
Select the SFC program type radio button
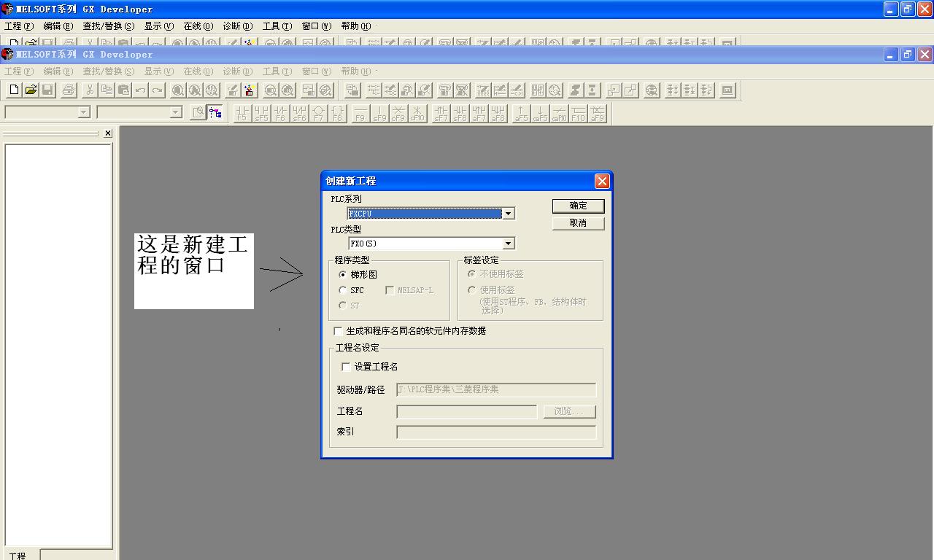click(343, 290)
